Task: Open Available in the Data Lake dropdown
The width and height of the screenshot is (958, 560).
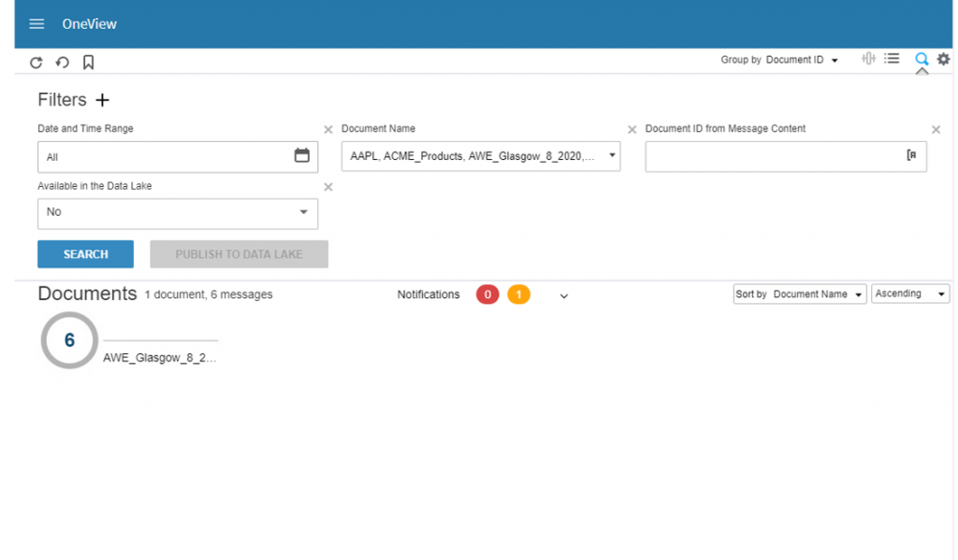Action: click(178, 212)
